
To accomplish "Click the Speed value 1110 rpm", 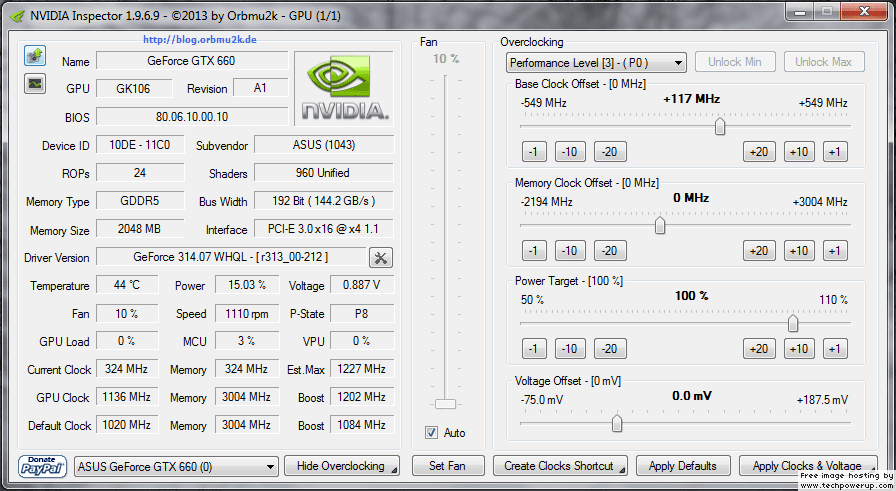I will [247, 314].
